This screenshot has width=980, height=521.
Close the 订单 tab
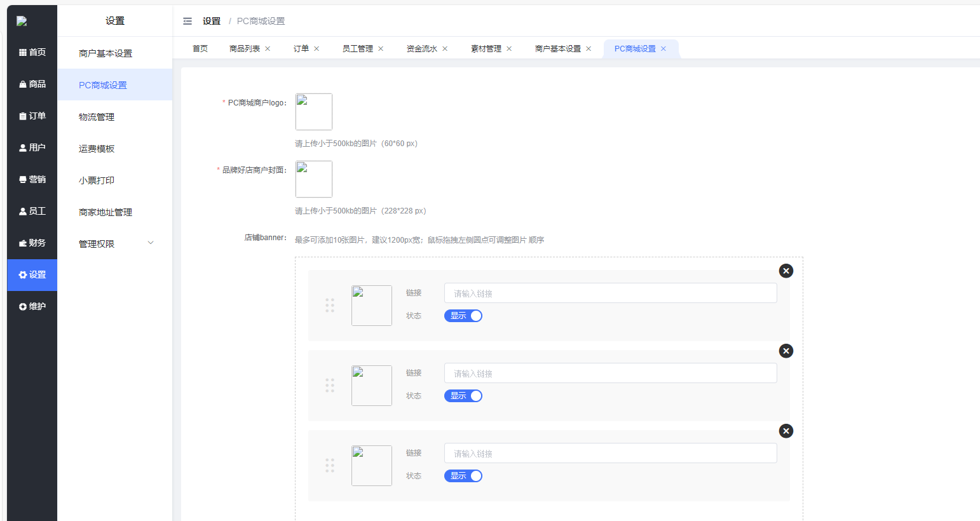coord(316,49)
